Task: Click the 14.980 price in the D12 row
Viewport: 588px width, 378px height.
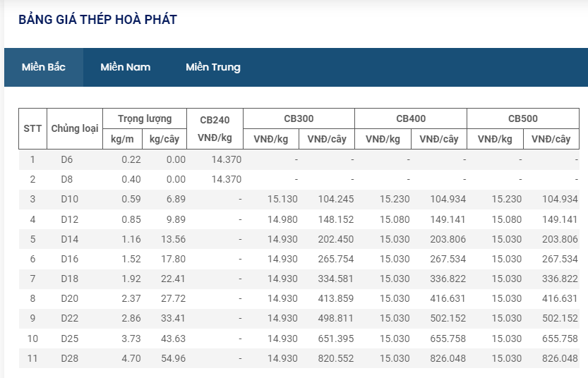Action: click(x=282, y=219)
